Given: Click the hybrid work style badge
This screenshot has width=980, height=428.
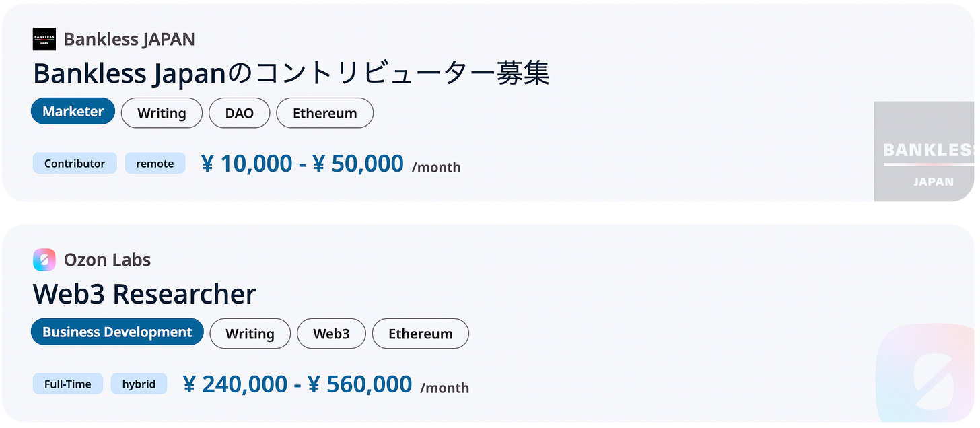Looking at the screenshot, I should (139, 384).
